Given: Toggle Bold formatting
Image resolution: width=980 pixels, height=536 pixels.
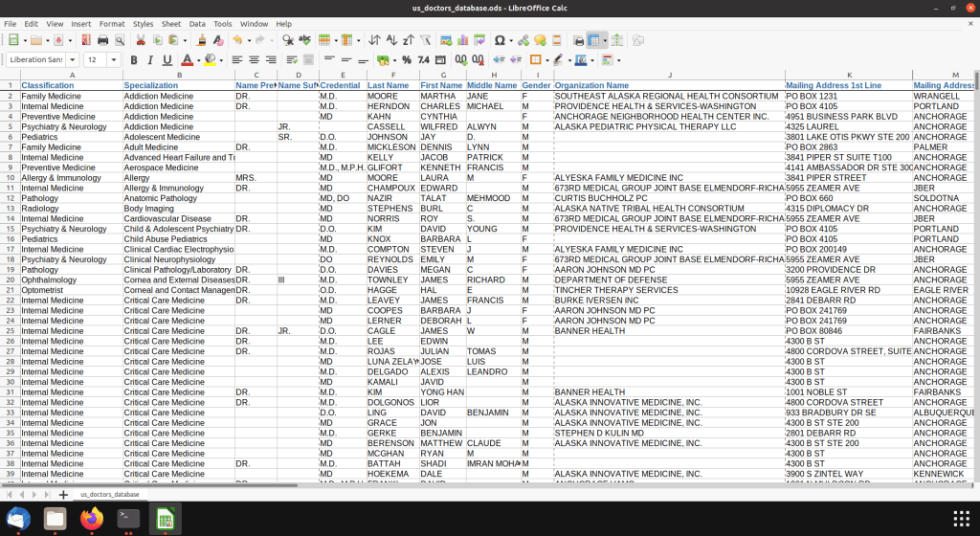Looking at the screenshot, I should click(134, 59).
